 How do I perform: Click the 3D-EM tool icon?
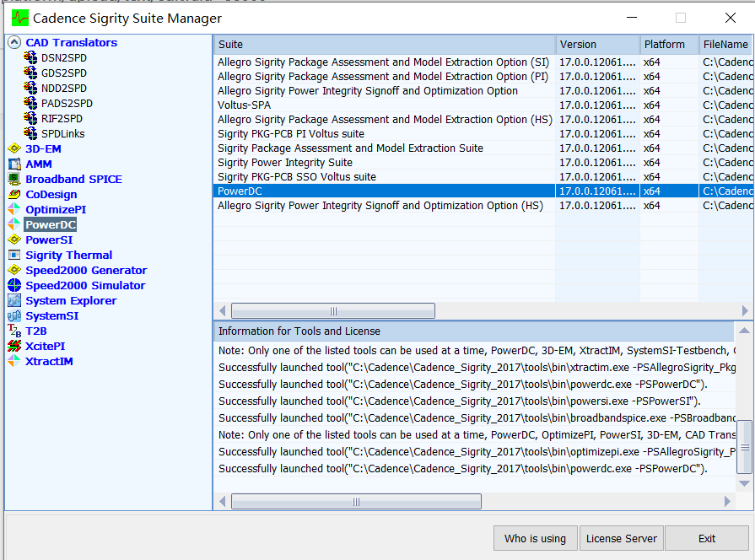(x=14, y=148)
